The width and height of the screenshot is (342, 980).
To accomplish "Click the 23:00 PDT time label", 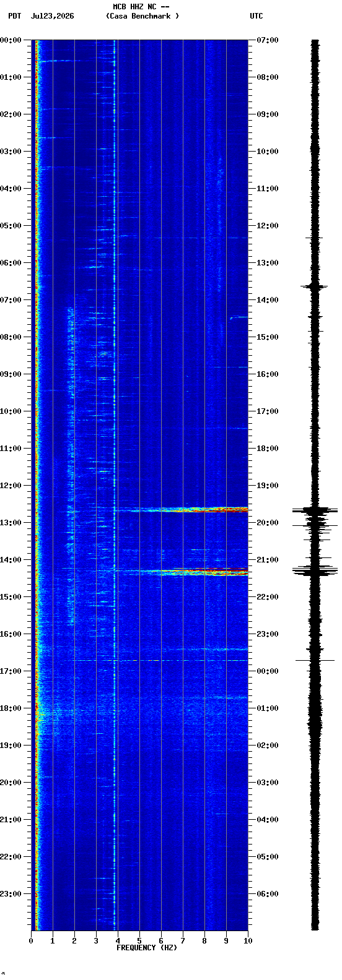I will 10,894.
